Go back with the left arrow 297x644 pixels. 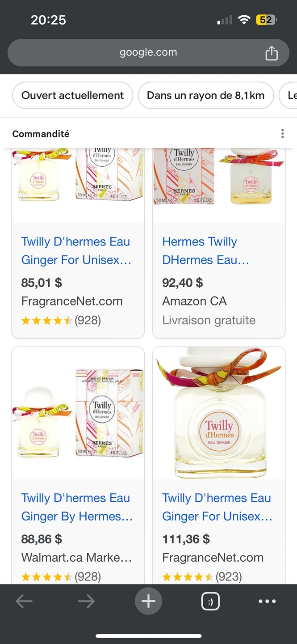24,602
